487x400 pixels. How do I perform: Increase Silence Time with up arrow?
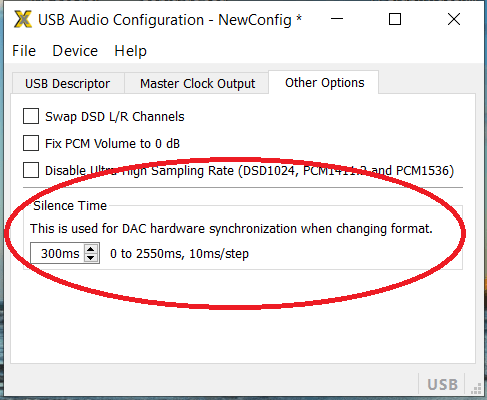click(91, 249)
